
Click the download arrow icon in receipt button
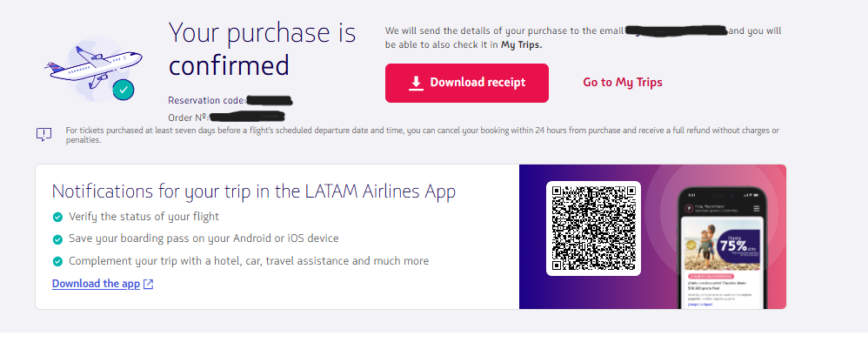(x=417, y=83)
